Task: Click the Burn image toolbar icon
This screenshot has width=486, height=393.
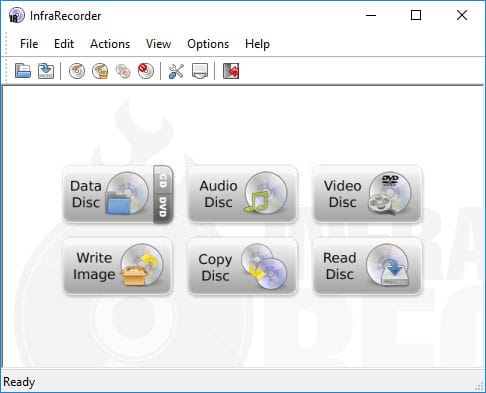Action: tap(100, 71)
